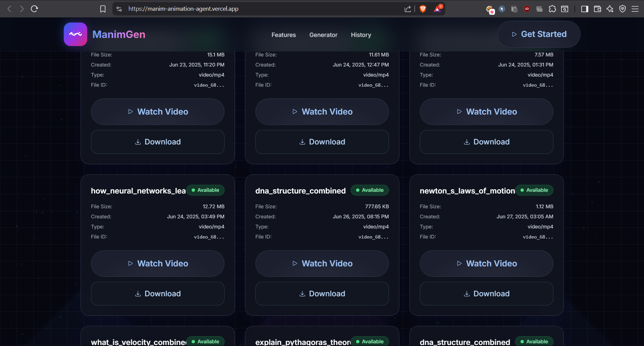Click the 12.72 MB file size value
The width and height of the screenshot is (644, 346).
pyautogui.click(x=213, y=207)
